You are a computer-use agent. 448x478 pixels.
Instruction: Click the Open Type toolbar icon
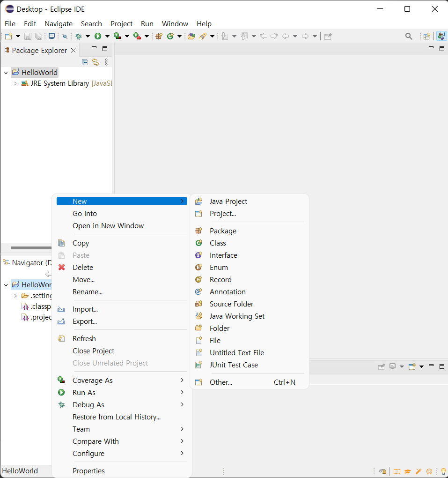(191, 36)
